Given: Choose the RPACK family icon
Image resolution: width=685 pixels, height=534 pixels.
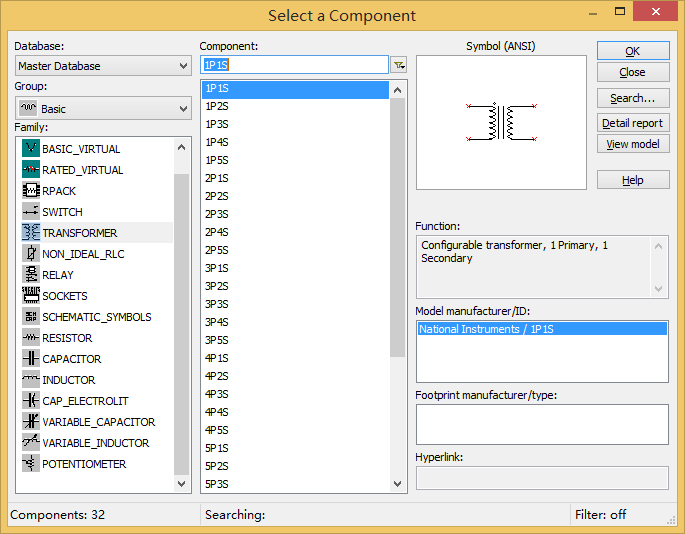Looking at the screenshot, I should pos(30,191).
